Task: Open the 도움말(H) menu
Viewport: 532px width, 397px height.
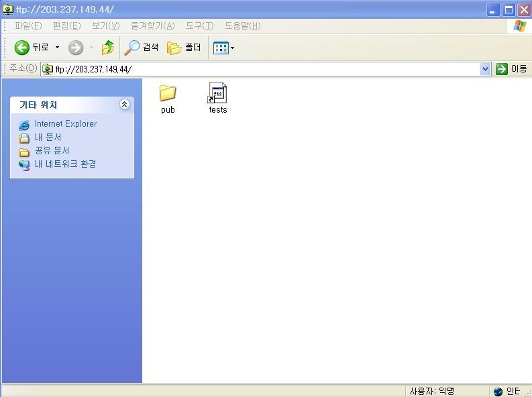Action: tap(243, 25)
